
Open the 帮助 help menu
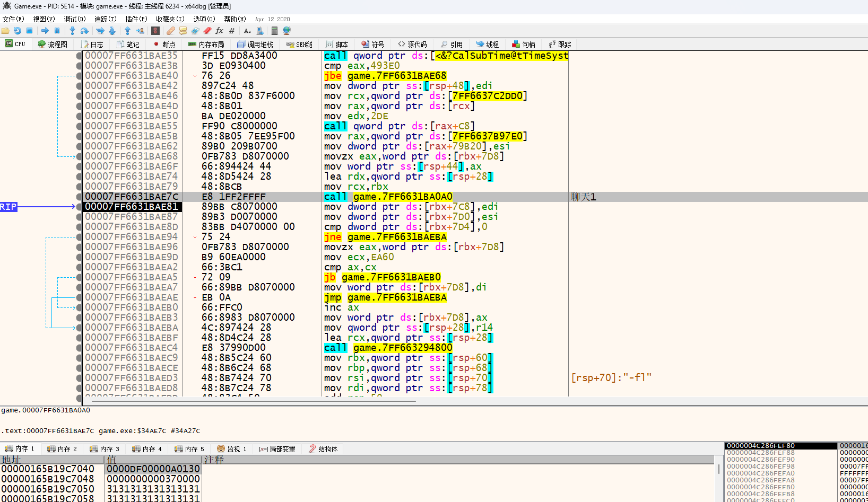tap(235, 19)
